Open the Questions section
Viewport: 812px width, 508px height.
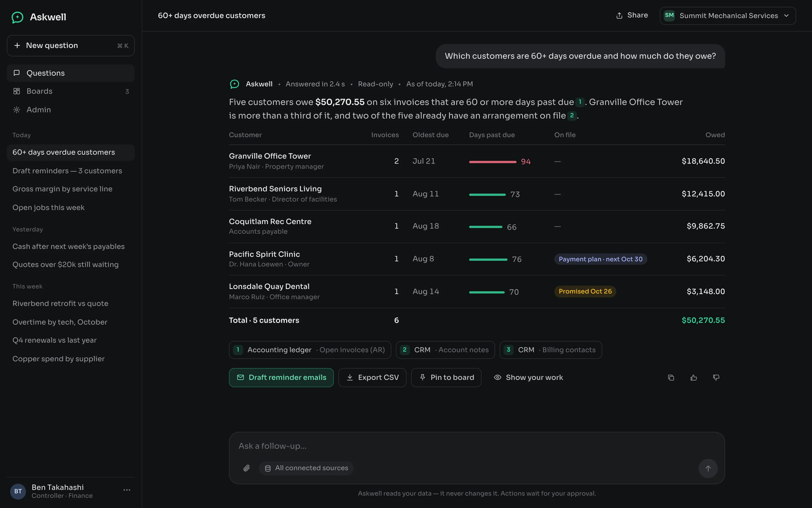70,73
